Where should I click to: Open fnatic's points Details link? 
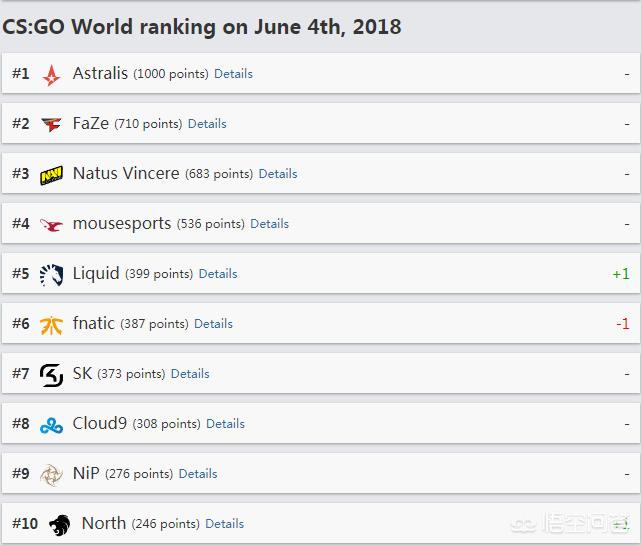[213, 324]
